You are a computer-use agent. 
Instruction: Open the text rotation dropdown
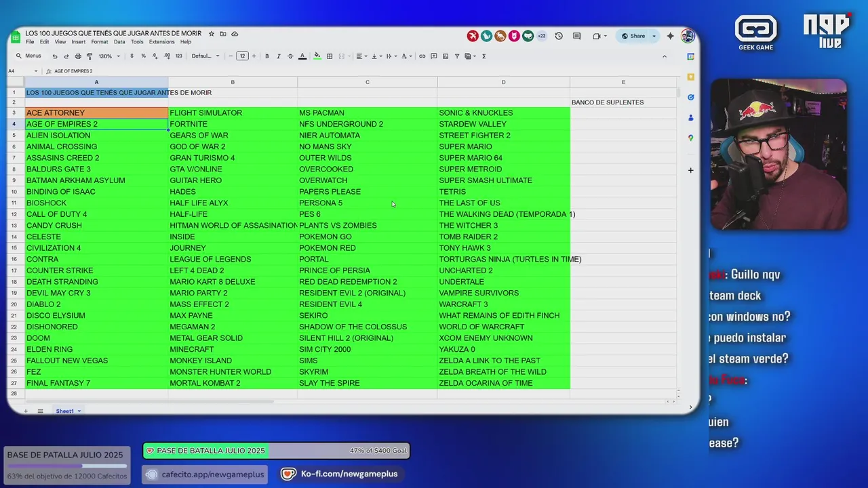[x=406, y=56]
